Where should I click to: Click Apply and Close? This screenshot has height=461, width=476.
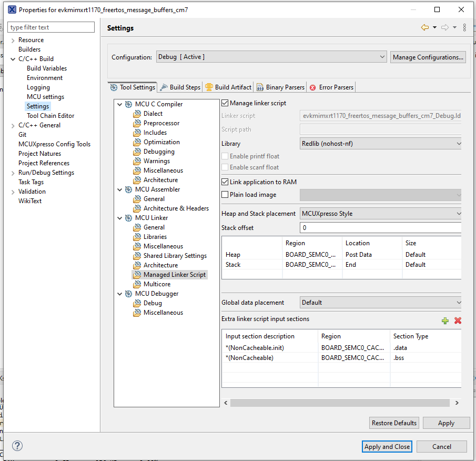tap(387, 446)
